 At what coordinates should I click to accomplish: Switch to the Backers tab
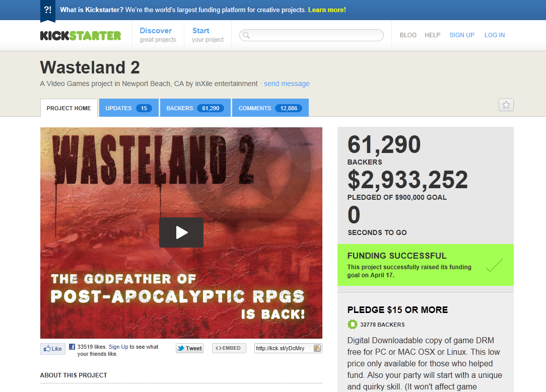click(x=195, y=108)
